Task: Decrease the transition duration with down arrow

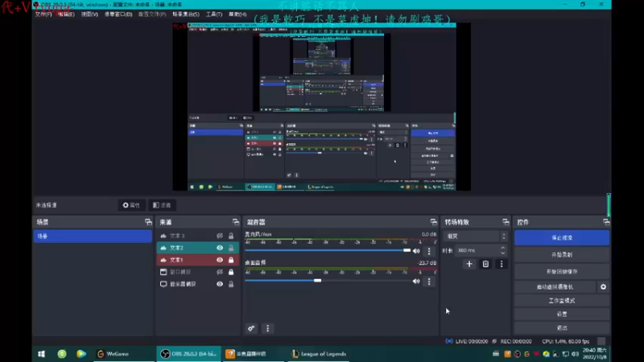Action: [x=502, y=253]
